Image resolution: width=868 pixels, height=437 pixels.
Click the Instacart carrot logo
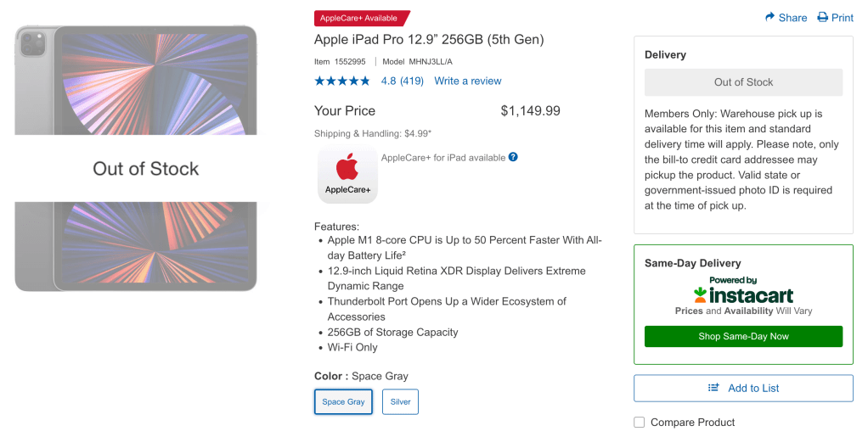(701, 294)
